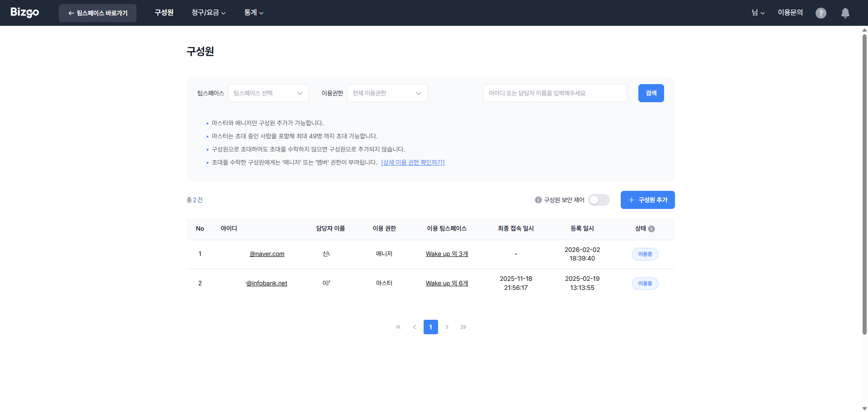Open the @naver.com member ID link
868x412 pixels.
point(267,254)
